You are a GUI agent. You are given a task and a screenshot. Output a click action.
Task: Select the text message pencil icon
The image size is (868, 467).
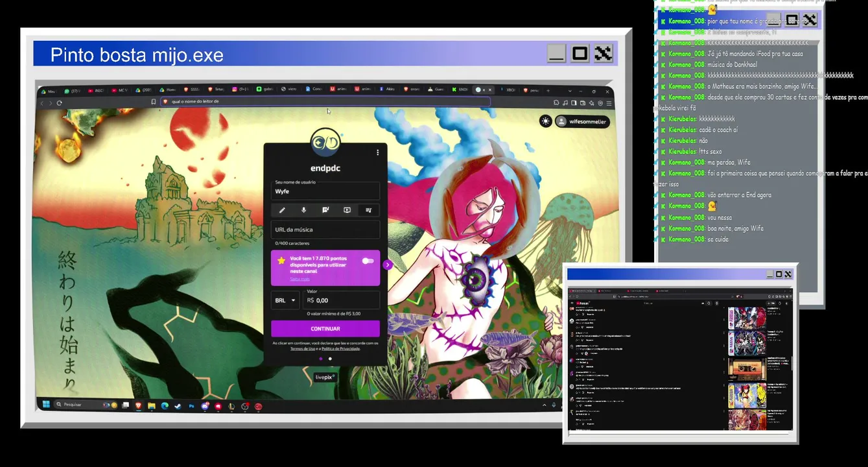click(282, 210)
